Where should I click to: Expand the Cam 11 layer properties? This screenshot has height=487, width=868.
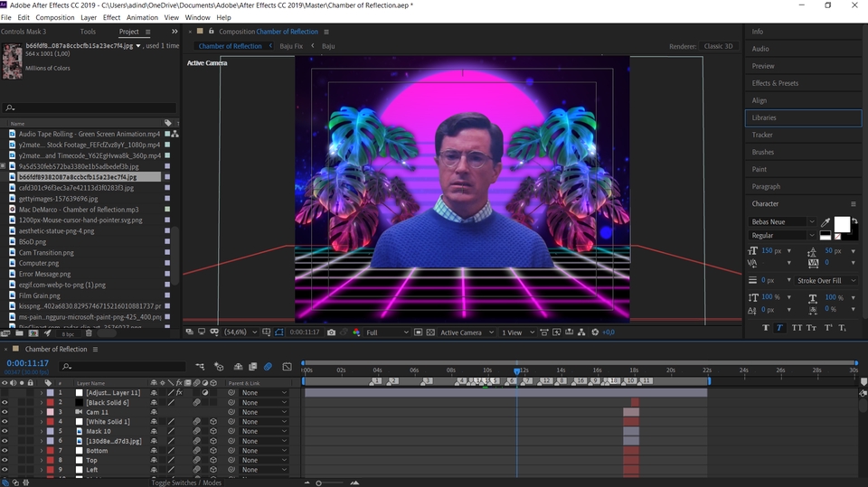coord(41,412)
